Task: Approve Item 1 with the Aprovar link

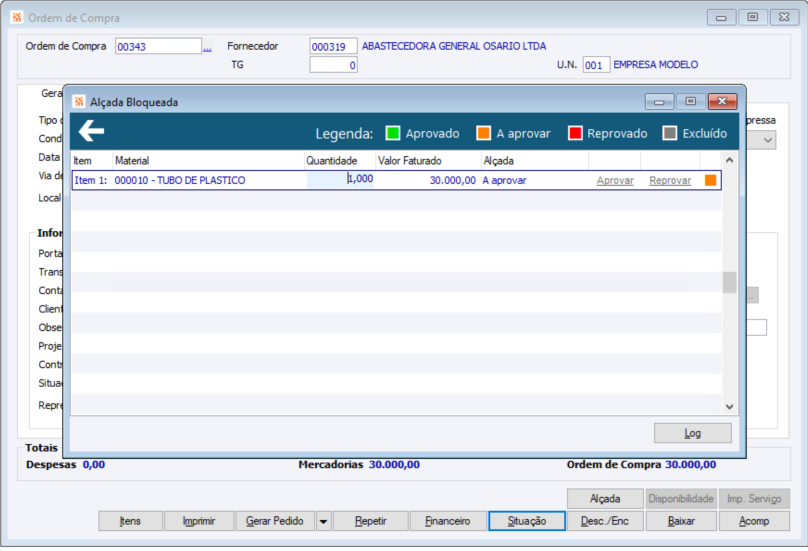Action: point(615,180)
